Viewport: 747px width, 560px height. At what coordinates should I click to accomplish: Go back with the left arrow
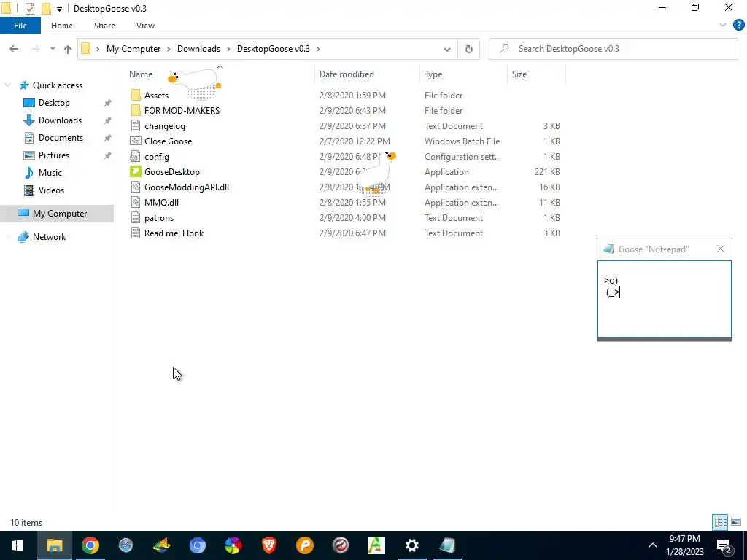(x=14, y=49)
